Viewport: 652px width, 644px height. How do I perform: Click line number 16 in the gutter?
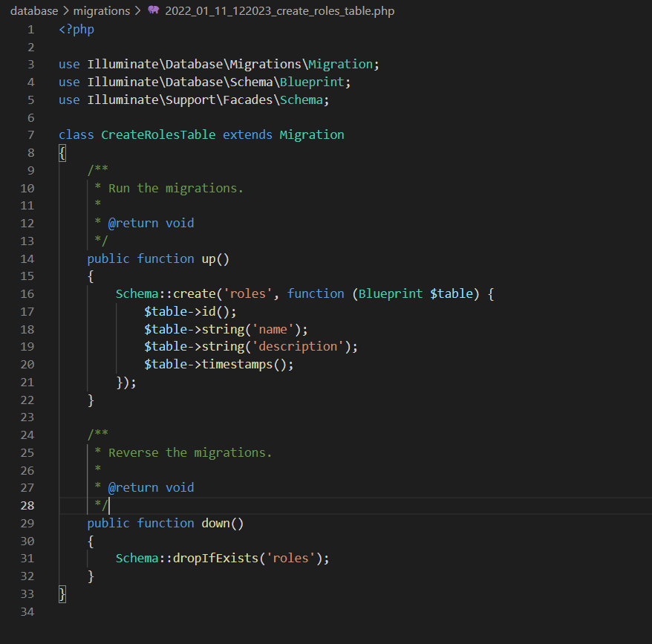coord(27,294)
